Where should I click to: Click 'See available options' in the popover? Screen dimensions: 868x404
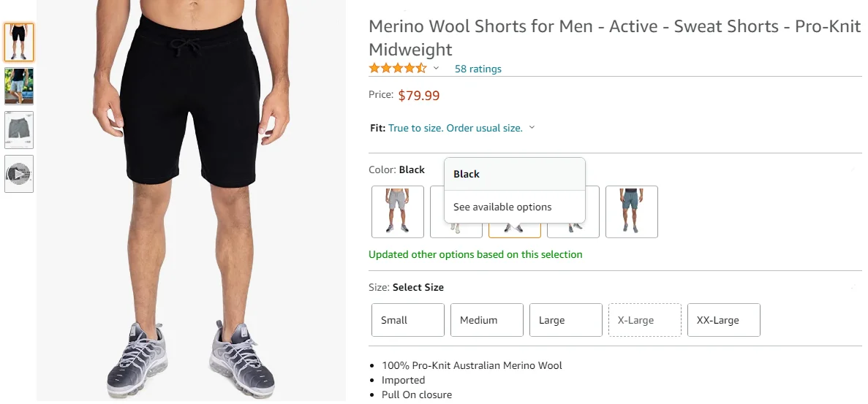click(502, 207)
